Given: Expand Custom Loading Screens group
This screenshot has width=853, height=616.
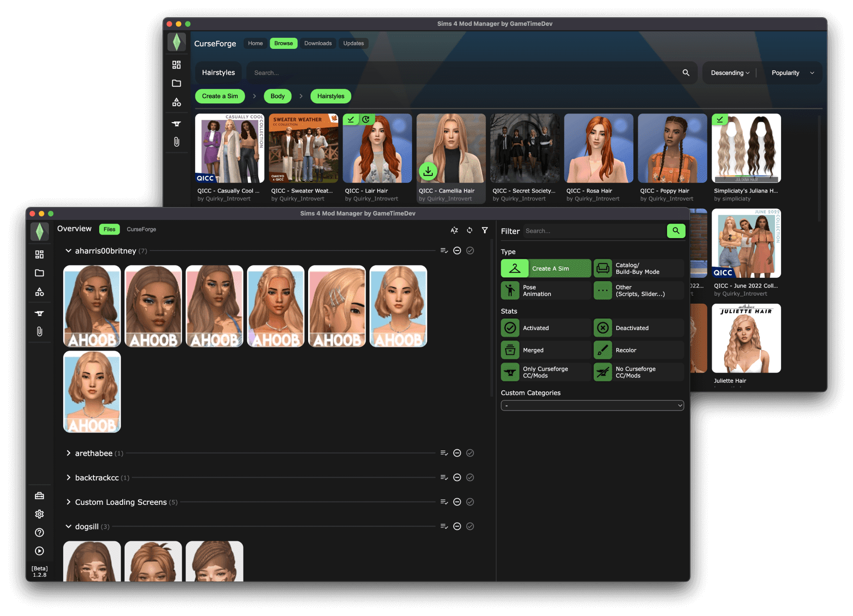Looking at the screenshot, I should coord(69,502).
